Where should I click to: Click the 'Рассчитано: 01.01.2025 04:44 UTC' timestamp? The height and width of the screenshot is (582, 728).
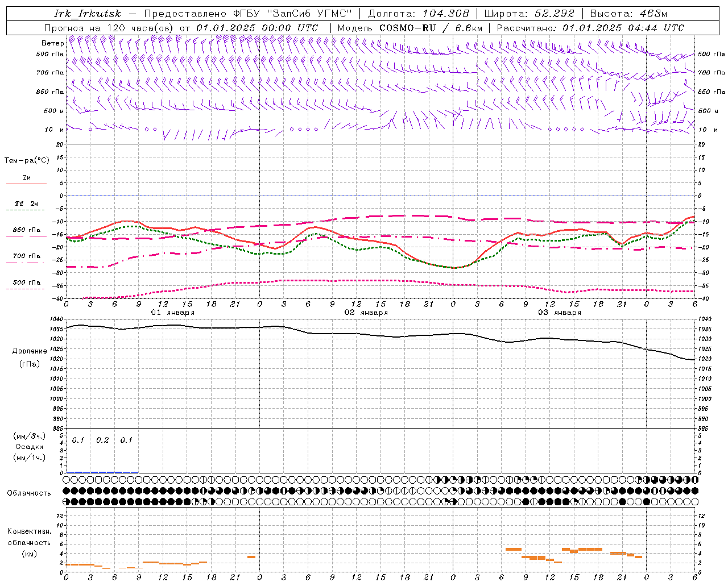(590, 28)
